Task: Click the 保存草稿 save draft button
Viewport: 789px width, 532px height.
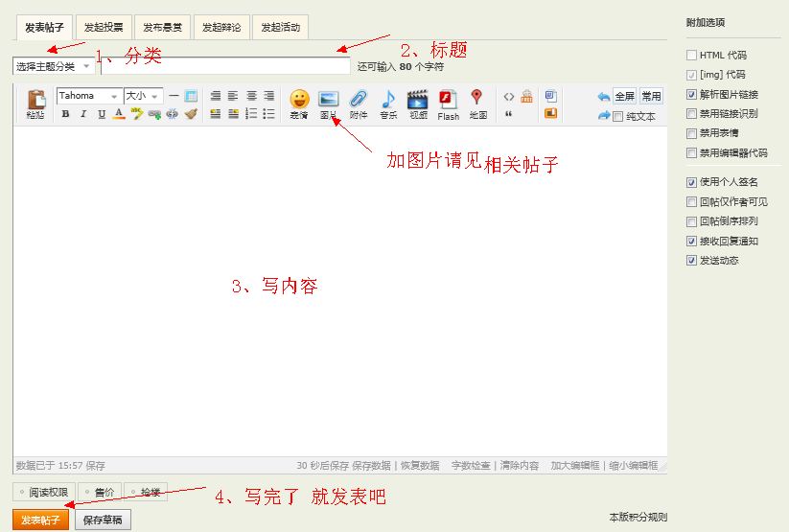Action: click(x=103, y=520)
